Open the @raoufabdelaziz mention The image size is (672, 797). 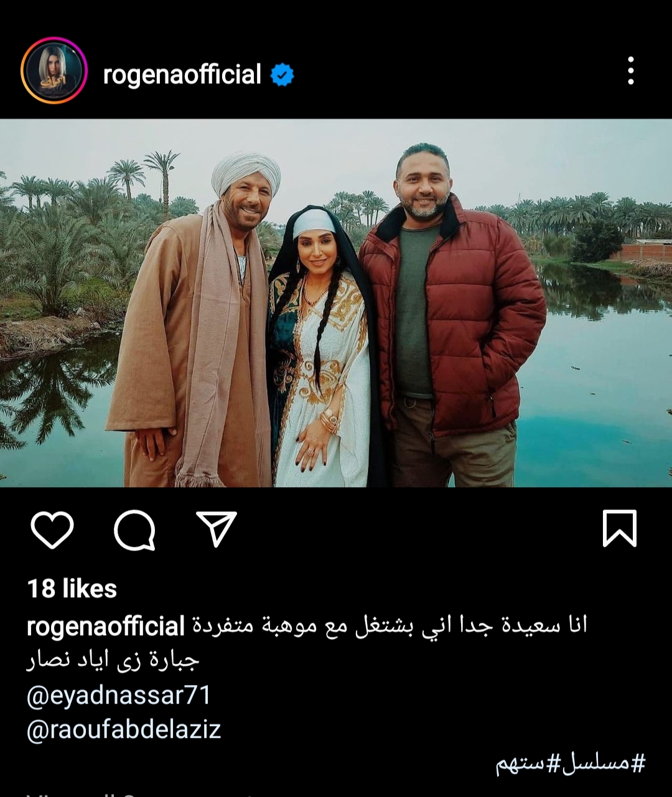click(x=124, y=729)
